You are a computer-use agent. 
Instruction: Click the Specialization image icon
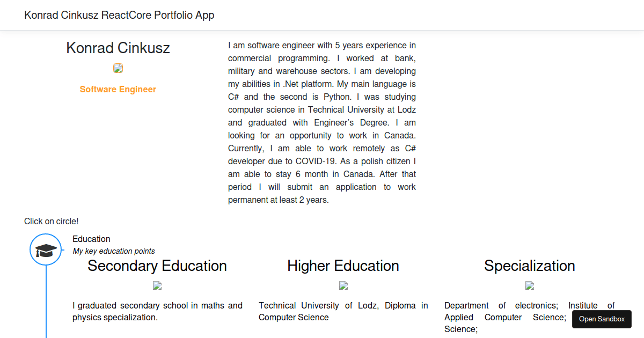529,285
